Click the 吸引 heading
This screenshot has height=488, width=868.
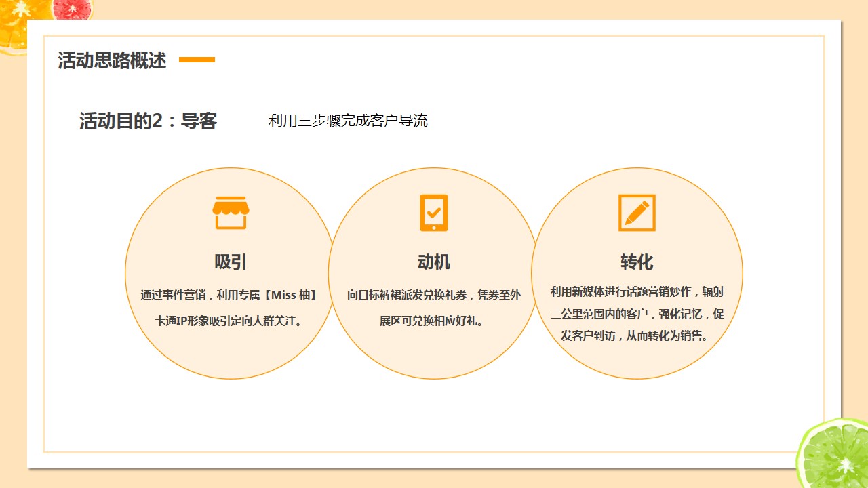[231, 262]
